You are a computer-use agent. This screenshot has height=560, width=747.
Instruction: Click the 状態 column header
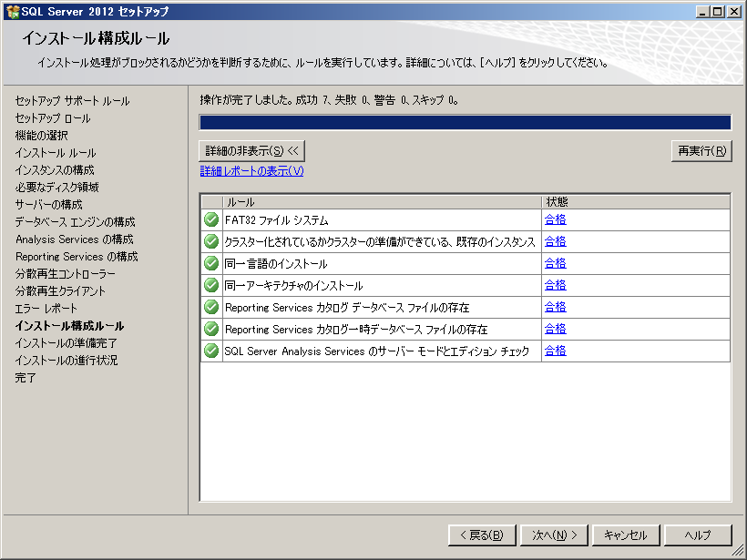coord(635,201)
